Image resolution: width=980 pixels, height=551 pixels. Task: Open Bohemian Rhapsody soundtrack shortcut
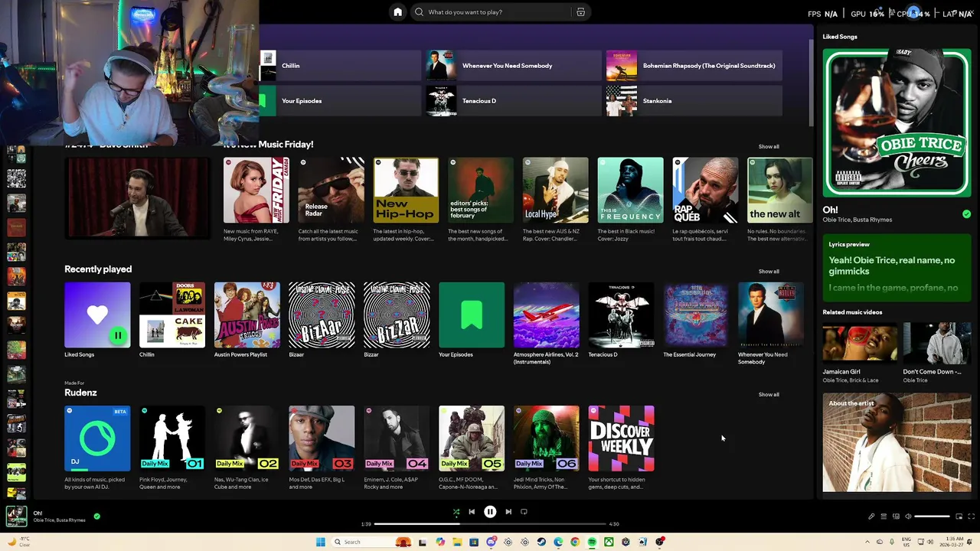coord(694,66)
